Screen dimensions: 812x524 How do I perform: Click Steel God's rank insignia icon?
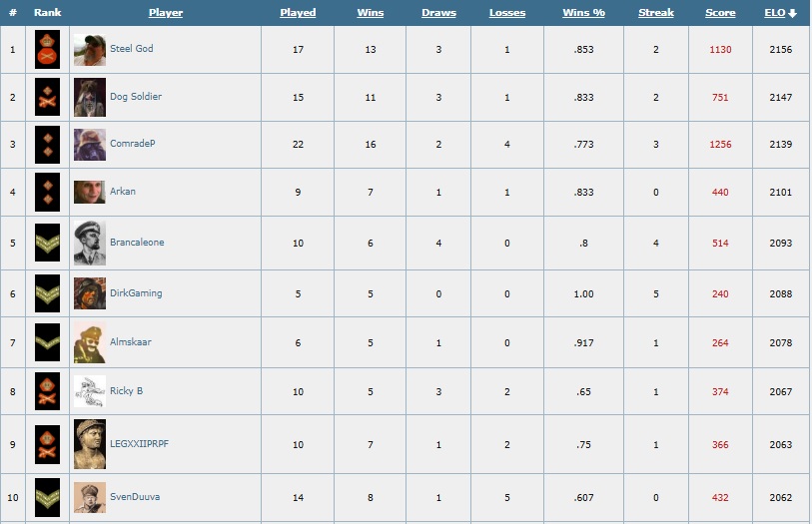click(47, 49)
